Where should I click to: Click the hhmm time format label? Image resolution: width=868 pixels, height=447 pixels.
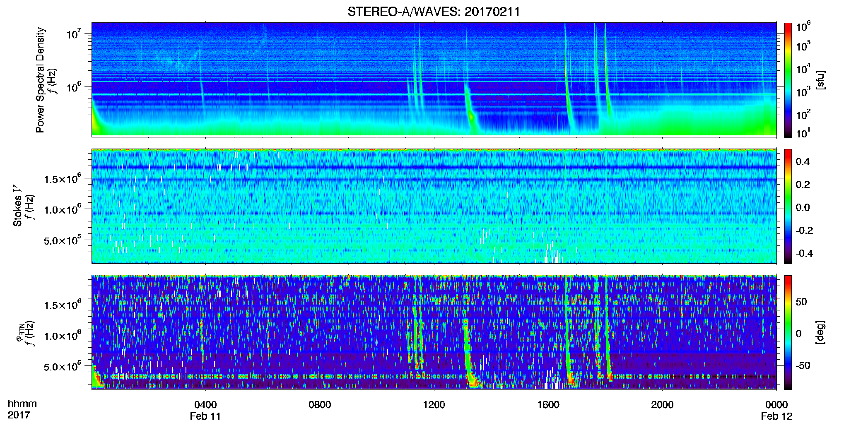(22, 404)
